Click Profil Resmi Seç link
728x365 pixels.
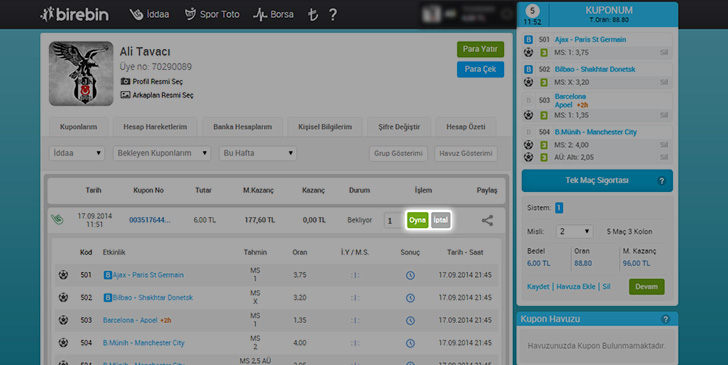point(152,81)
